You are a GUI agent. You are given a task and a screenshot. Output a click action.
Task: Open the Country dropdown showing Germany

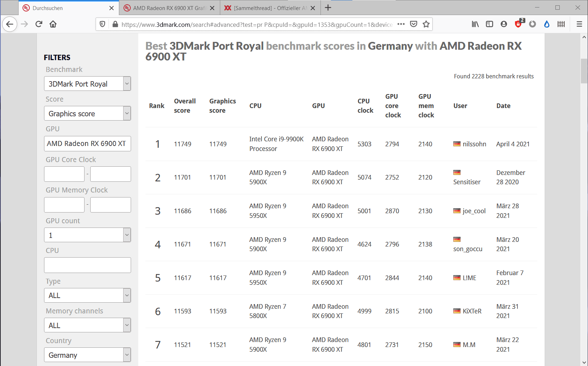tap(87, 355)
